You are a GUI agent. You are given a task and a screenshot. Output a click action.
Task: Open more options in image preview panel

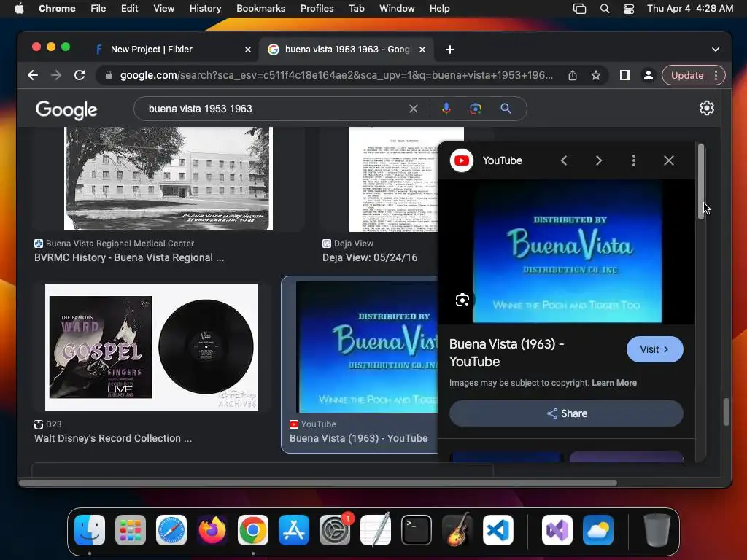(x=634, y=160)
